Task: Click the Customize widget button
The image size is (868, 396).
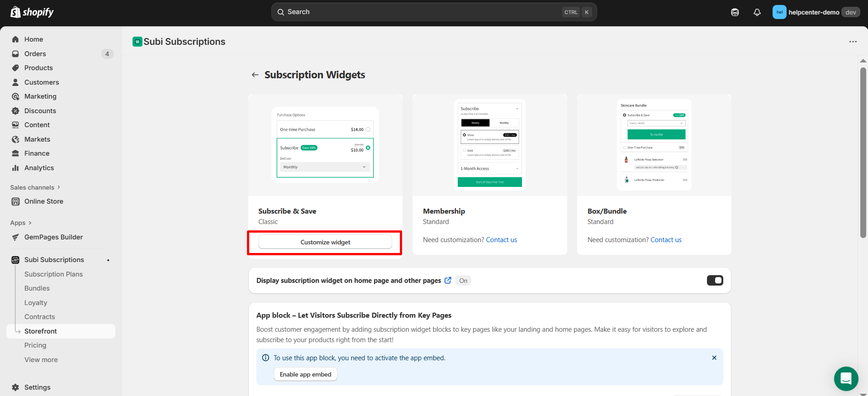Action: coord(325,242)
